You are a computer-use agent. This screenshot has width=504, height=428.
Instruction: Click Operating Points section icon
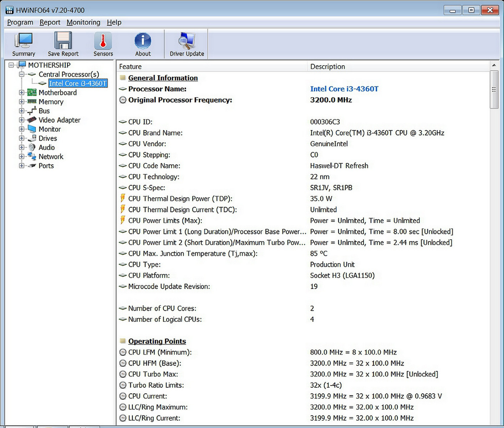123,341
